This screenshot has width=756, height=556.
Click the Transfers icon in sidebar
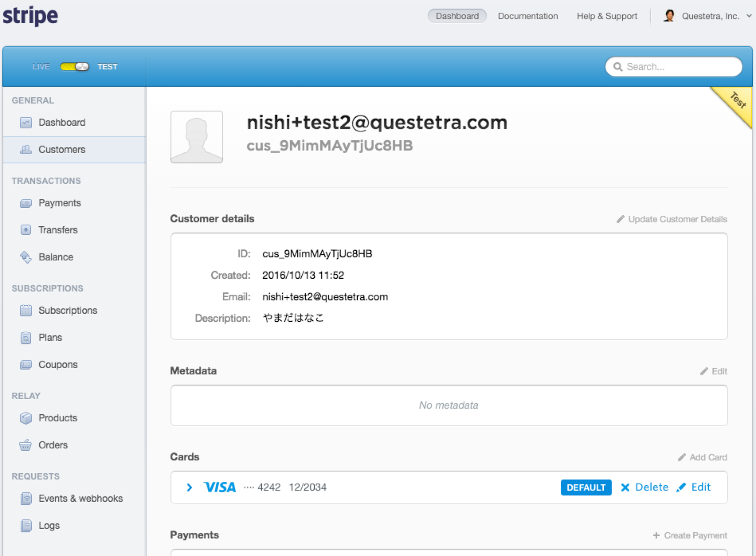[x=26, y=230]
